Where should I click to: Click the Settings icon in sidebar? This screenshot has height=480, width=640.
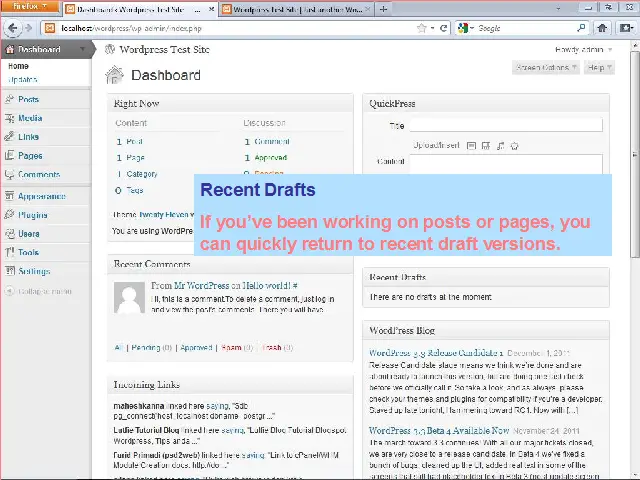[x=10, y=271]
